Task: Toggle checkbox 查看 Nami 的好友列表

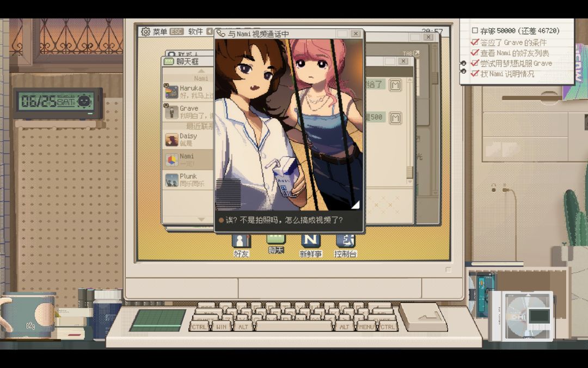Action: [x=475, y=52]
